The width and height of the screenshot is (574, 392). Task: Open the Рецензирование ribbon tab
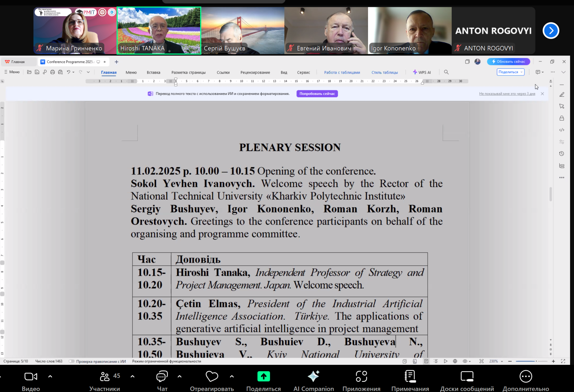[255, 72]
